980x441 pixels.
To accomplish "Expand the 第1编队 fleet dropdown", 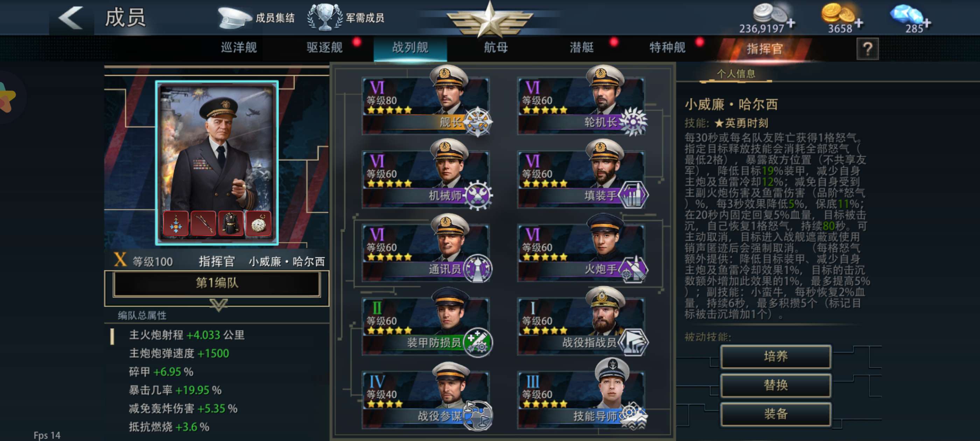I will click(x=217, y=283).
